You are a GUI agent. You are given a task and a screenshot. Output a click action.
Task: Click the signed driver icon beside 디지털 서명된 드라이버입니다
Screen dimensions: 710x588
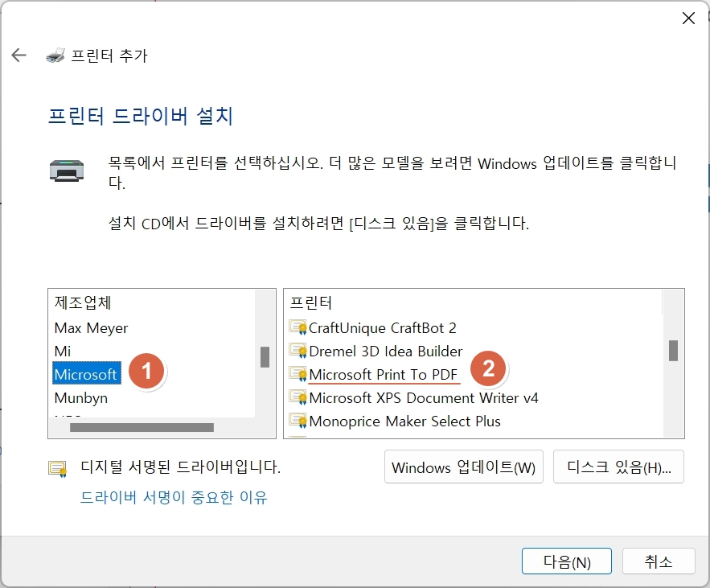(58, 469)
